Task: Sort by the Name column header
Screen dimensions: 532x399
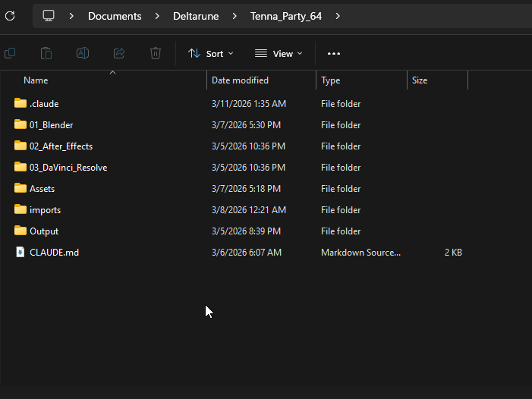Action: 36,80
